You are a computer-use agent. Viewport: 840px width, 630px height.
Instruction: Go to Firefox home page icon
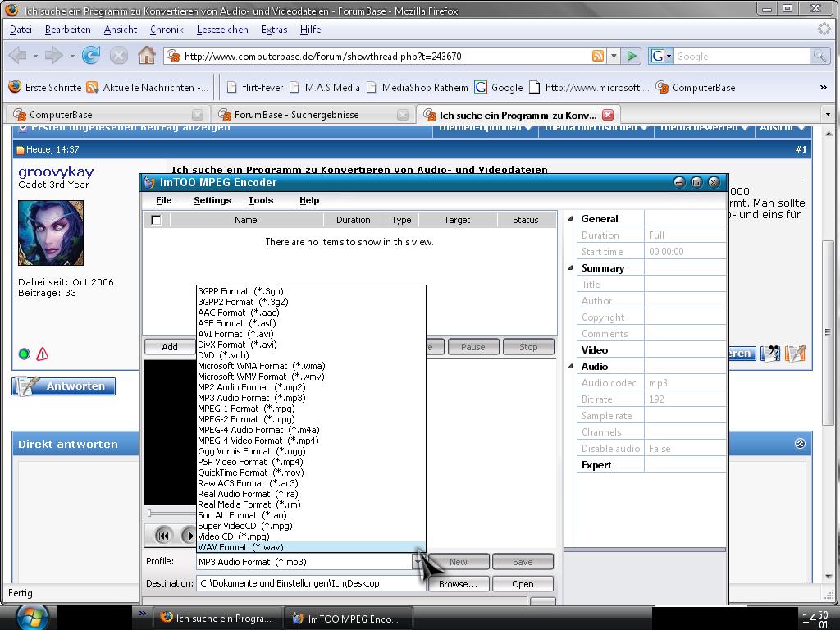tap(147, 55)
